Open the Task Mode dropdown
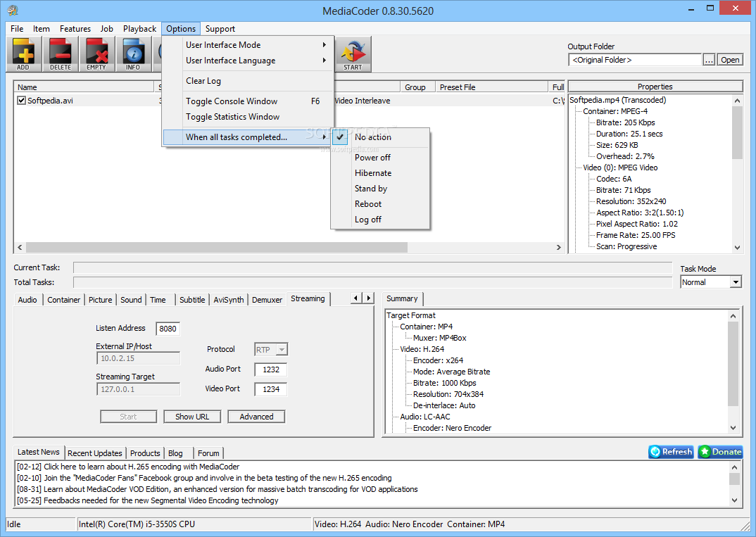This screenshot has height=537, width=756. 736,282
